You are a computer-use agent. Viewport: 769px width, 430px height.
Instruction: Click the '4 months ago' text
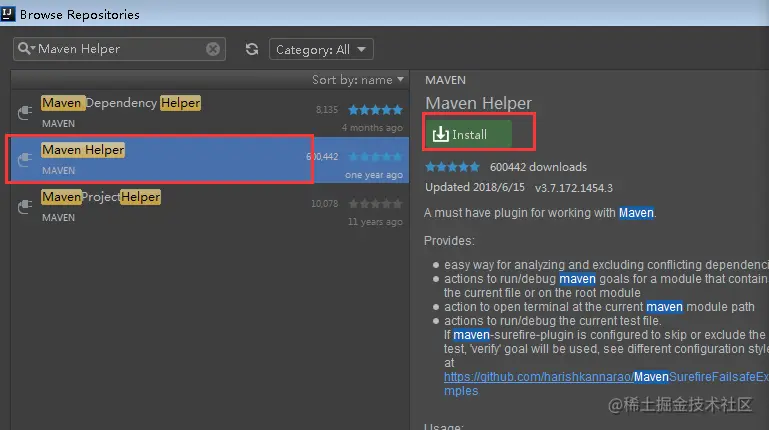(372, 128)
